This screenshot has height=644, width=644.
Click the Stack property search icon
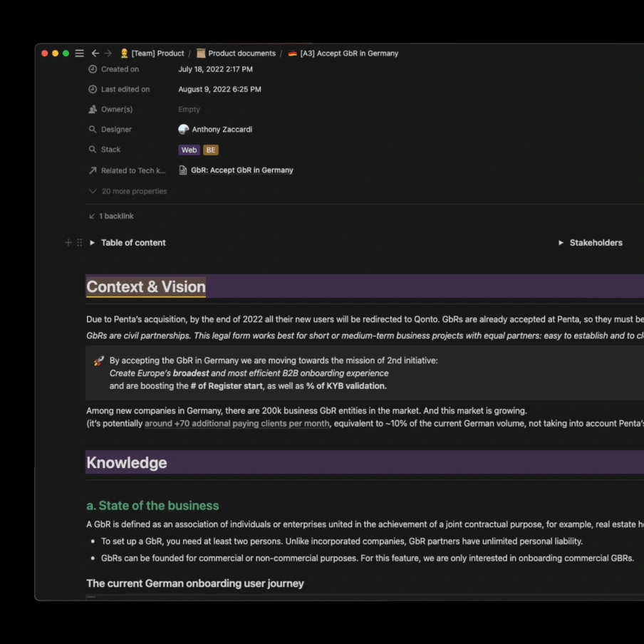(93, 150)
